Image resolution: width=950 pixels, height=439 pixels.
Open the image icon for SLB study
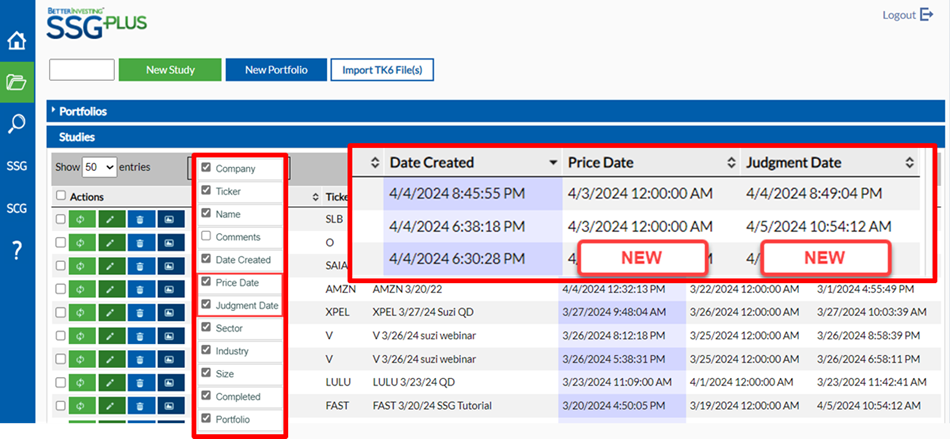(x=170, y=220)
